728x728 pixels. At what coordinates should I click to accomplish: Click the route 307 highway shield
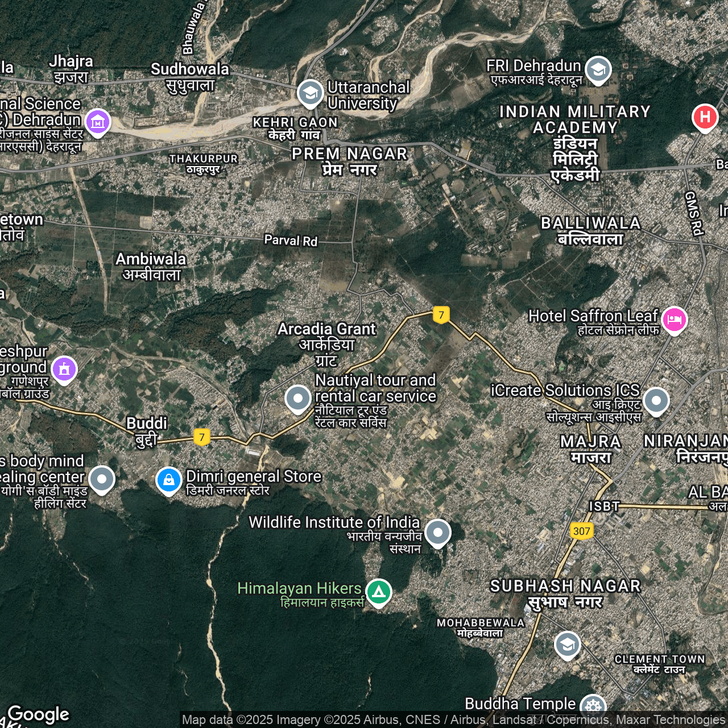tap(581, 531)
